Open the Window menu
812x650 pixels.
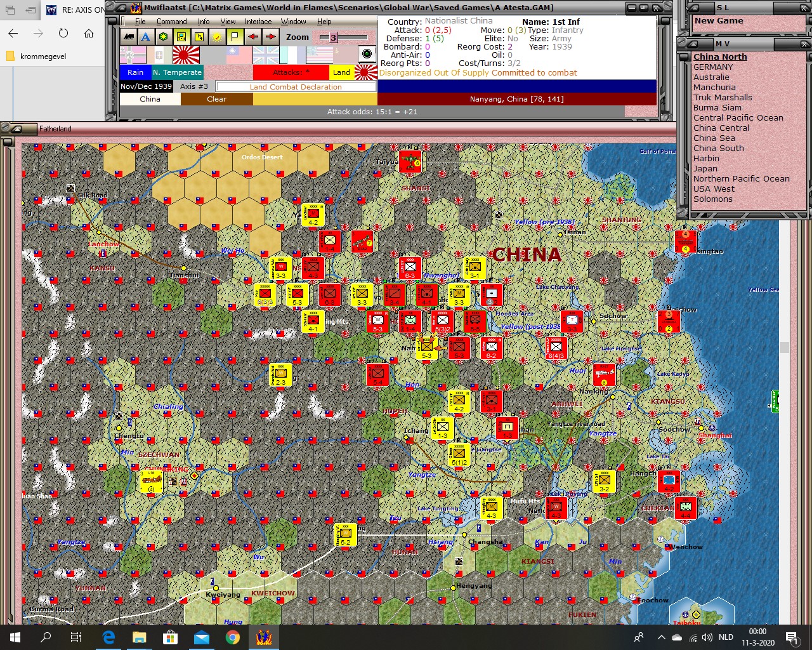tap(294, 22)
